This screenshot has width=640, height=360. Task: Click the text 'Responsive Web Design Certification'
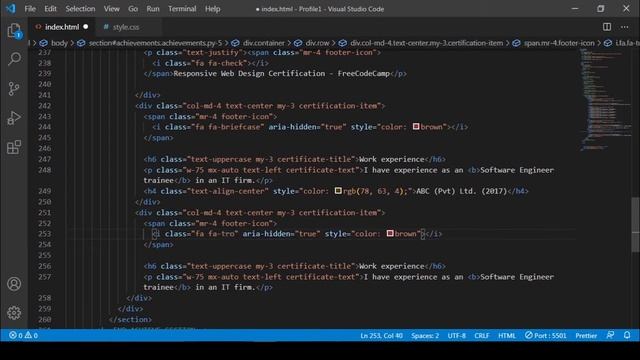[x=249, y=73]
